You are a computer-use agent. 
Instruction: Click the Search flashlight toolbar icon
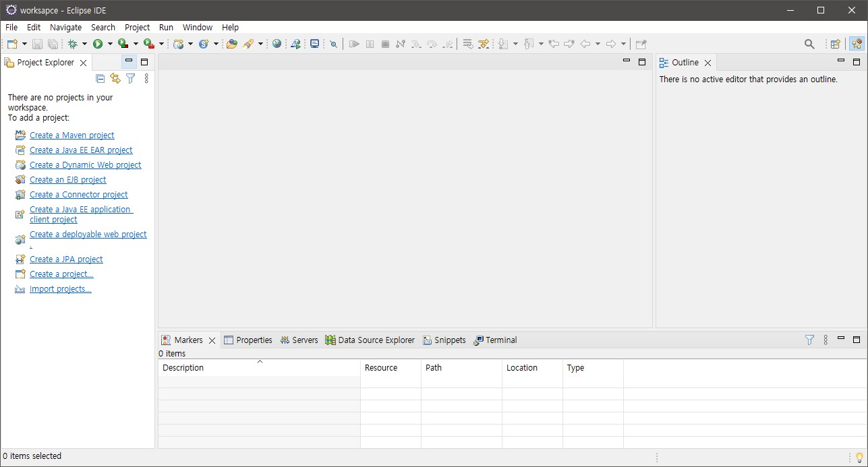point(248,44)
